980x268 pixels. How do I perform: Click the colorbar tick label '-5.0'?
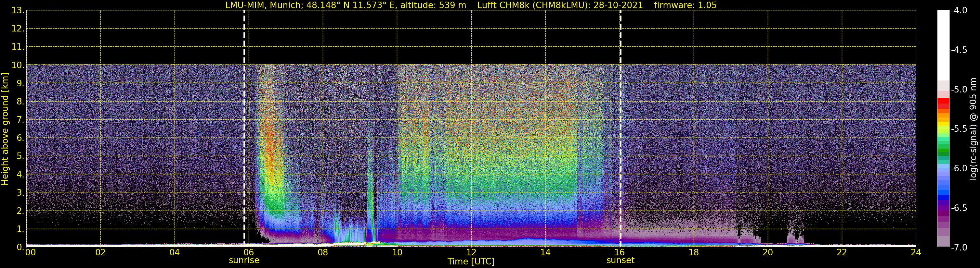click(959, 89)
